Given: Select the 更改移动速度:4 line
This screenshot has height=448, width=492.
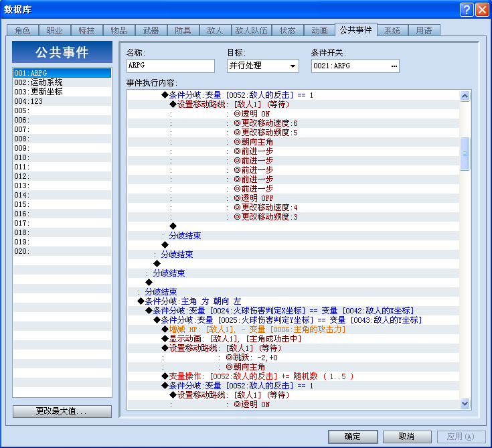Looking at the screenshot, I should click(x=293, y=208).
